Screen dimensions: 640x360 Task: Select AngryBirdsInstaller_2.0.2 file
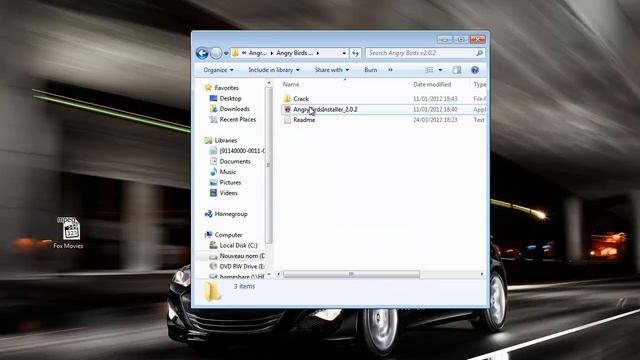[x=325, y=109]
